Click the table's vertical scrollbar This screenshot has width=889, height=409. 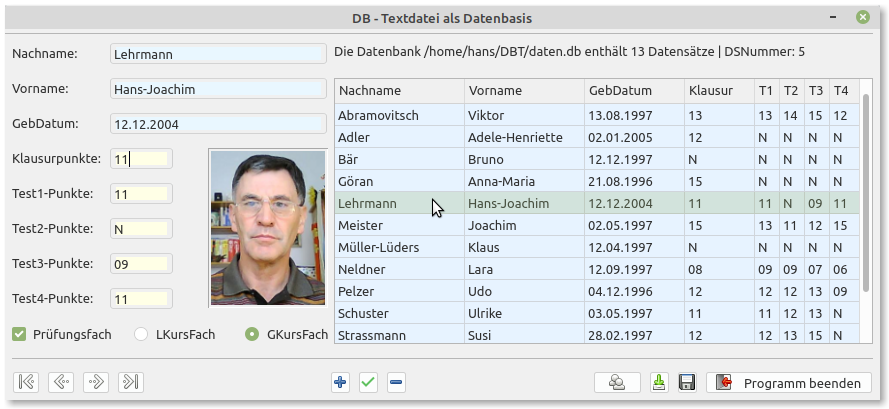coord(866,200)
